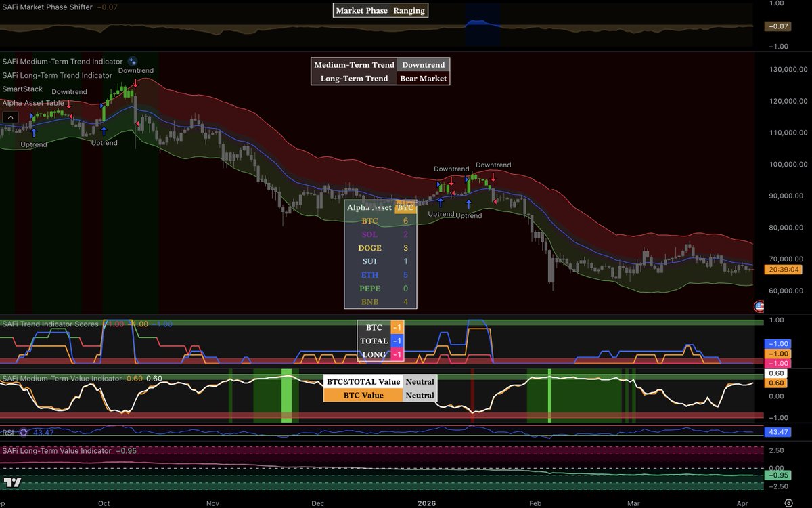Click the SUI row in Alpha Asset table

point(381,261)
